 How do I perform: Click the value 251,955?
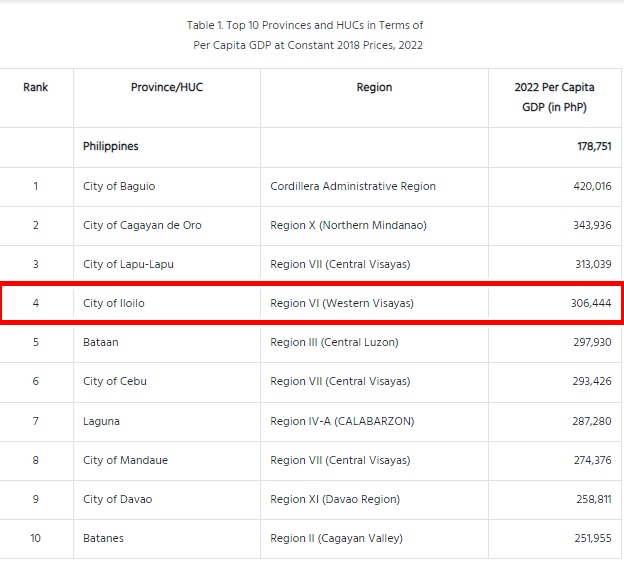pyautogui.click(x=593, y=538)
